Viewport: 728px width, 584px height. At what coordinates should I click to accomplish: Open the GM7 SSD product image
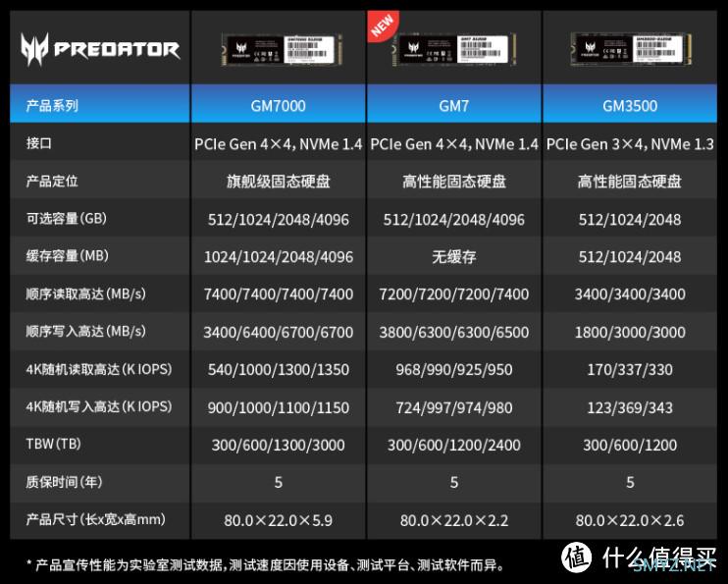click(453, 49)
